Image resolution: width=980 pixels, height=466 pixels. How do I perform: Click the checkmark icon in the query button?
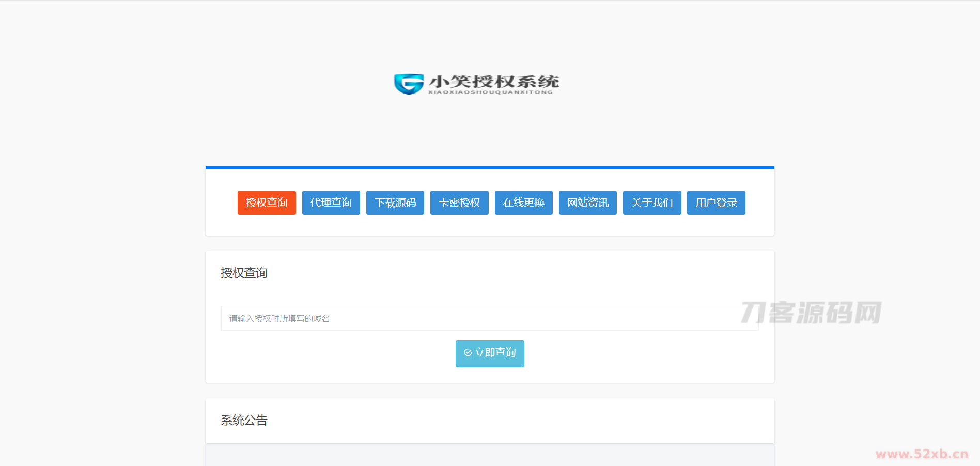(468, 353)
